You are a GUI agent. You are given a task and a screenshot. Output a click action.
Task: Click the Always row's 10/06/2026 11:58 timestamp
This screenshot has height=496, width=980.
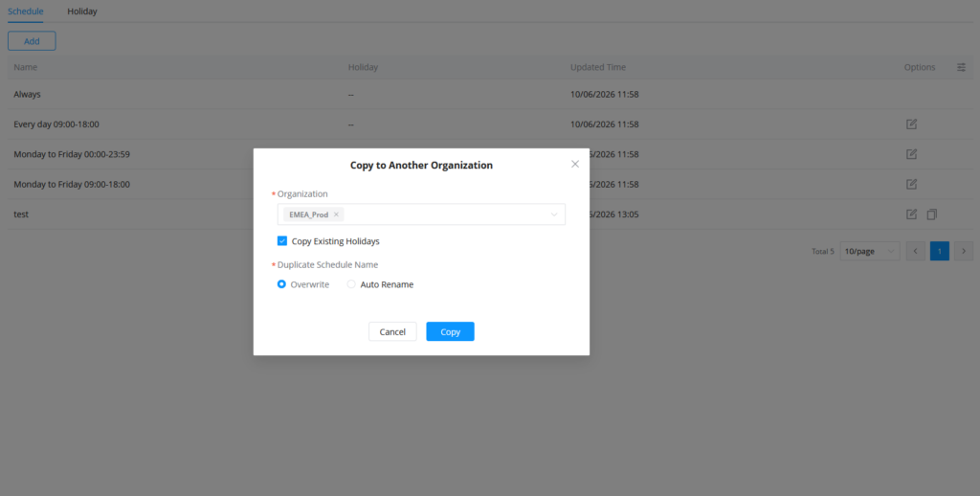[605, 94]
